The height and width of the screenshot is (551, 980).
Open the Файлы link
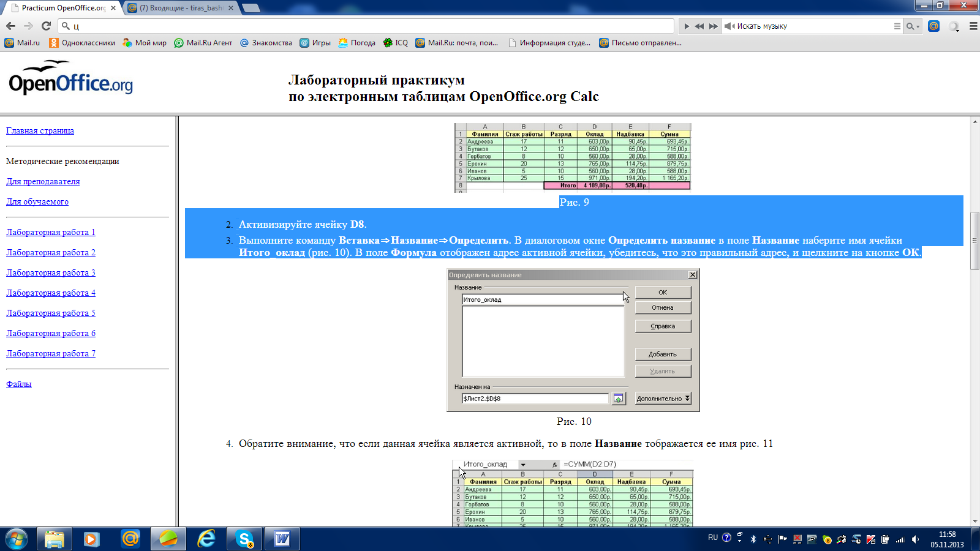point(19,384)
